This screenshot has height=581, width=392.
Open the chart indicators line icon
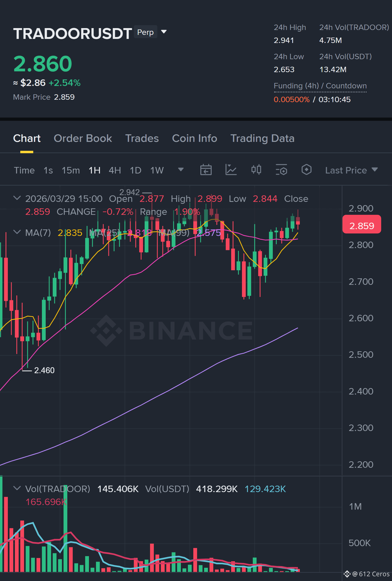coord(231,170)
